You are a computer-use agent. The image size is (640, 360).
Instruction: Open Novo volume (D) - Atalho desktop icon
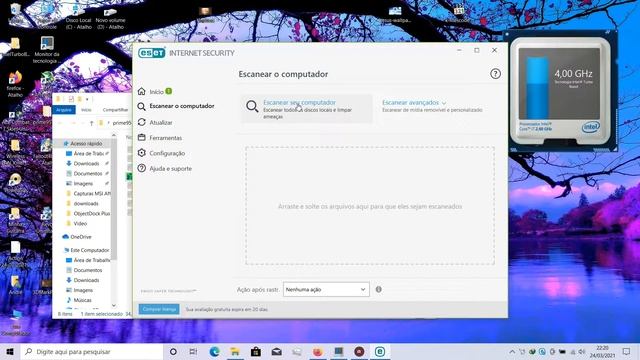coord(110,18)
